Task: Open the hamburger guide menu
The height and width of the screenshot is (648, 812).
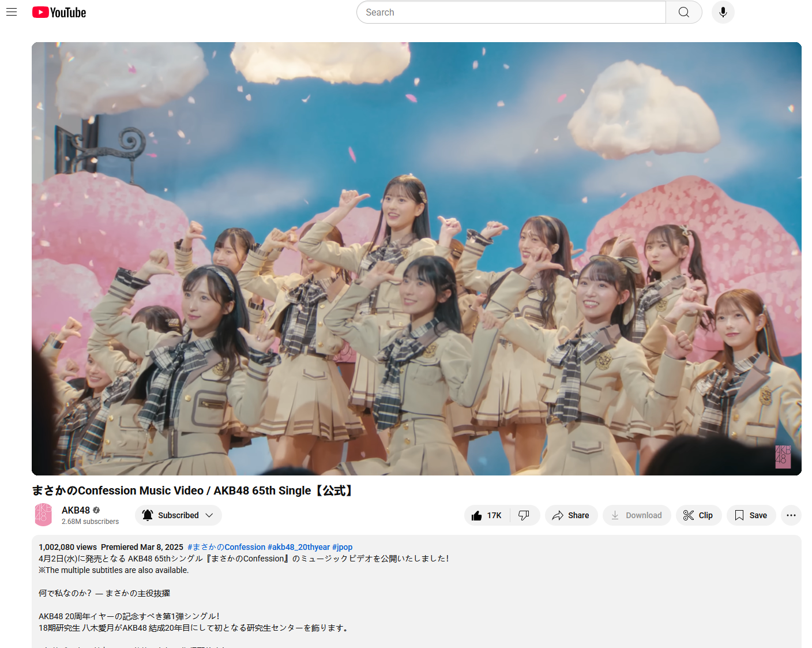Action: point(12,12)
